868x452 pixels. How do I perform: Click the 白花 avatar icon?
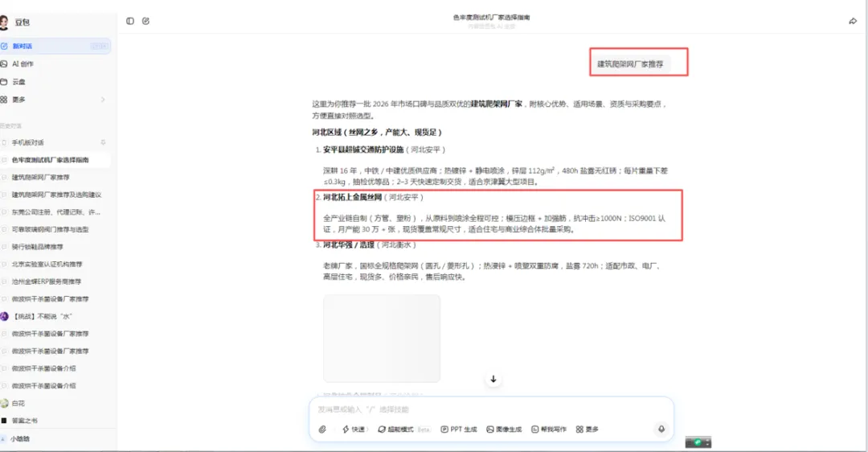pos(5,403)
